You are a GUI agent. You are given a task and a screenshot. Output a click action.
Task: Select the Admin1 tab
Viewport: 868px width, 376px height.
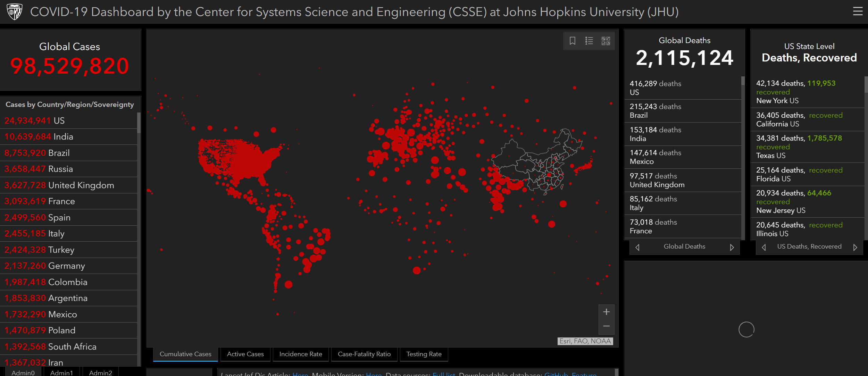pyautogui.click(x=61, y=373)
